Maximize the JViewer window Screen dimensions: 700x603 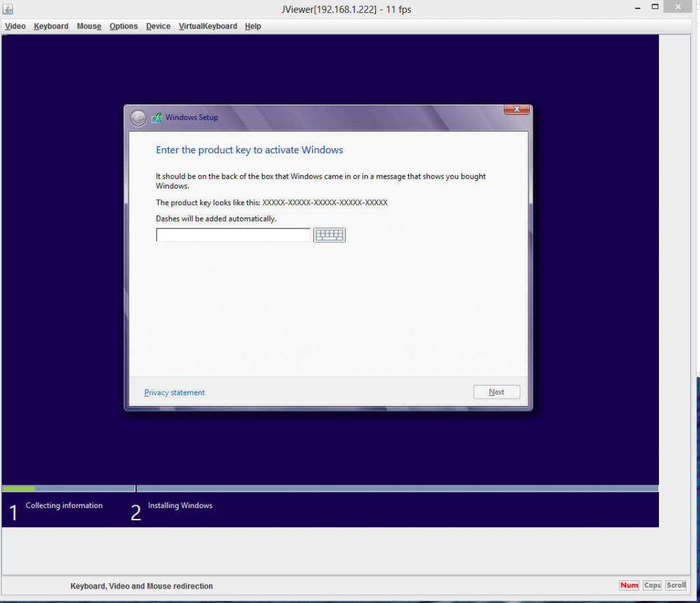[655, 7]
